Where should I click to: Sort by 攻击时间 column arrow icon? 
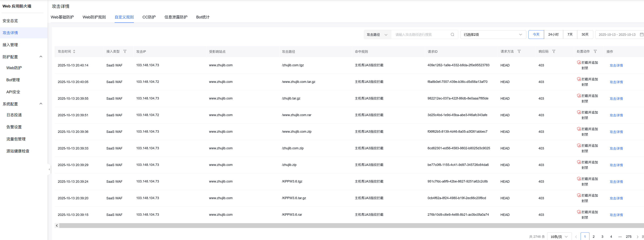click(74, 51)
